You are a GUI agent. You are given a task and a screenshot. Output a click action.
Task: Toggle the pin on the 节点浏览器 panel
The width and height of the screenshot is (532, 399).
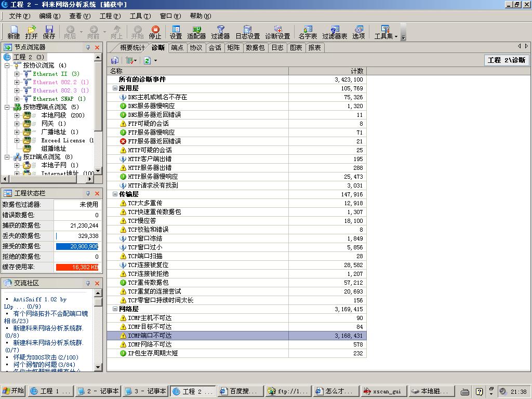pos(88,48)
